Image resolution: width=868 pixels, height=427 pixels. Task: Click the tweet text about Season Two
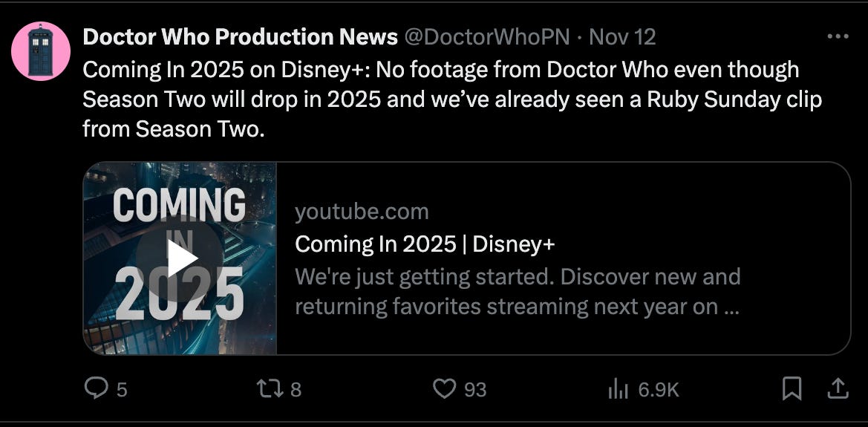[x=451, y=100]
